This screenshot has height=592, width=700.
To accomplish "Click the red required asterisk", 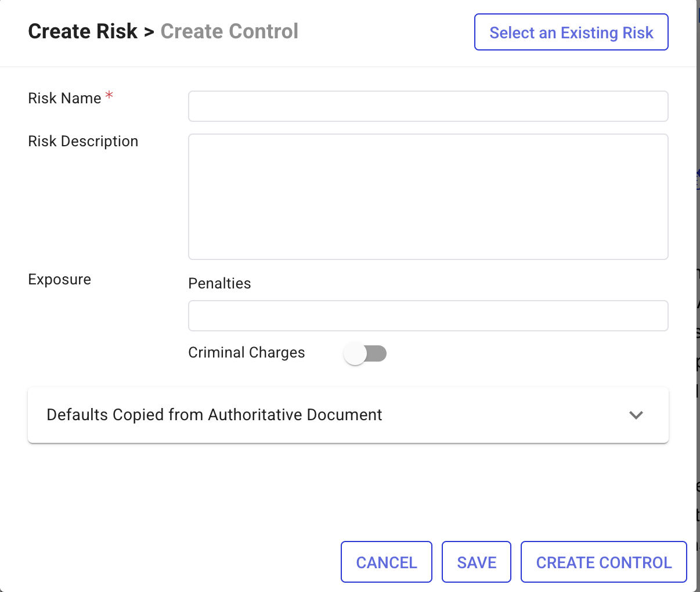I will tap(109, 96).
